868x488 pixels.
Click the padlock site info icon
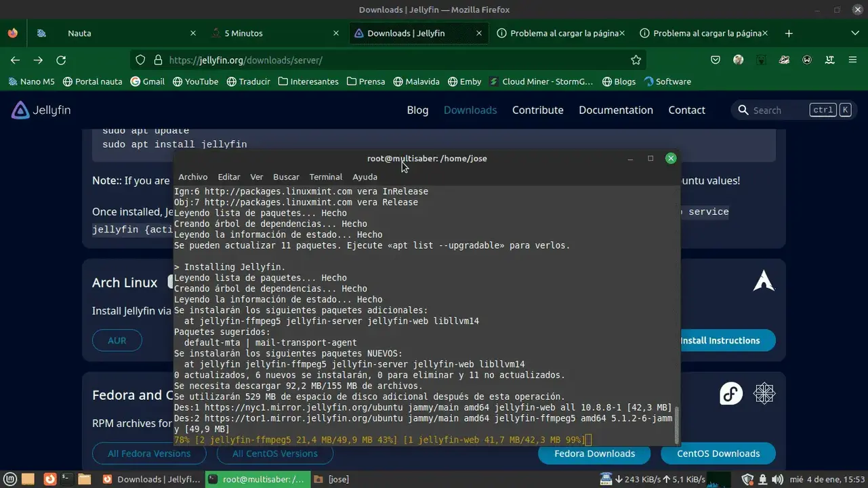(x=158, y=60)
